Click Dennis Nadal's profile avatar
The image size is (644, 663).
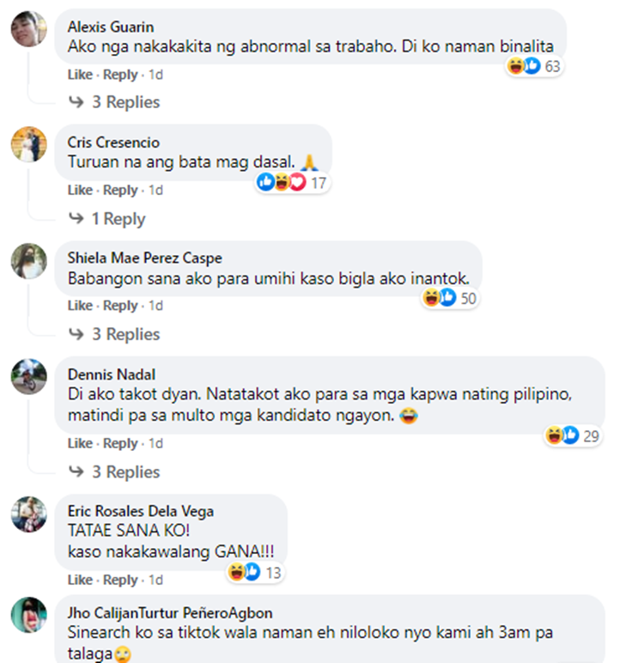(x=28, y=376)
